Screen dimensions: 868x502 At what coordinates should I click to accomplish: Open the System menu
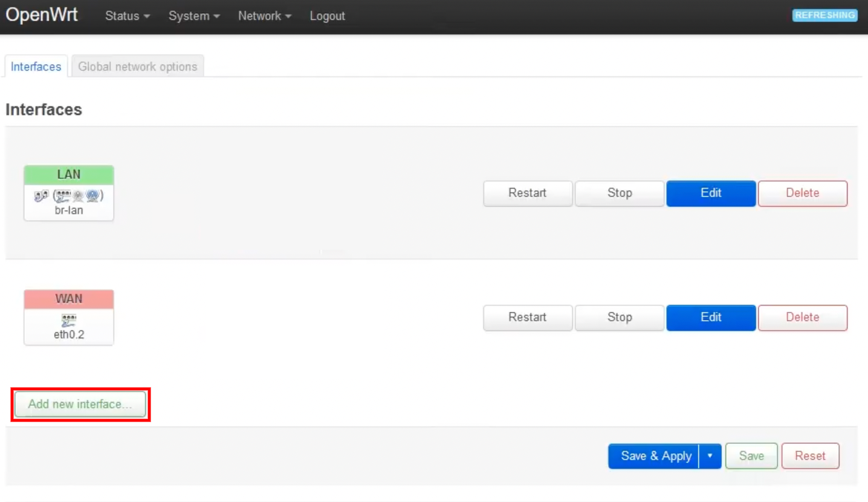point(193,16)
